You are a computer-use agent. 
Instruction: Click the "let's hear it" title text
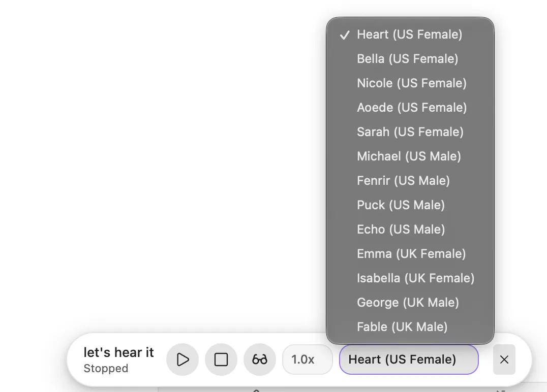pos(118,352)
